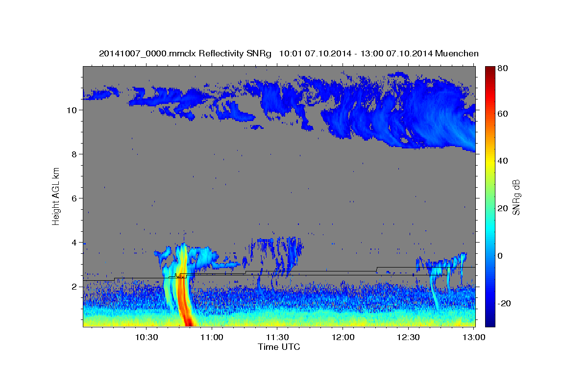588x392 pixels.
Task: Click the height tick label 2
Action: coord(73,287)
